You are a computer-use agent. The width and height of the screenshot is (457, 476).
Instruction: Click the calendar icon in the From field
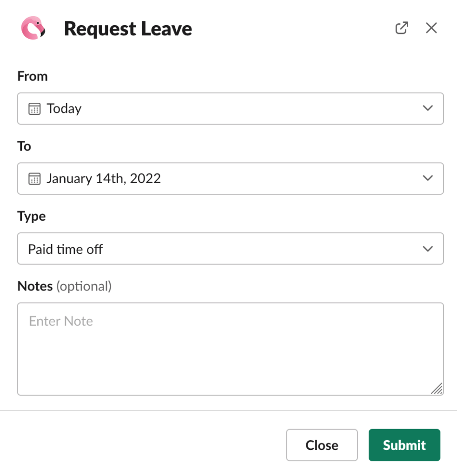(34, 108)
